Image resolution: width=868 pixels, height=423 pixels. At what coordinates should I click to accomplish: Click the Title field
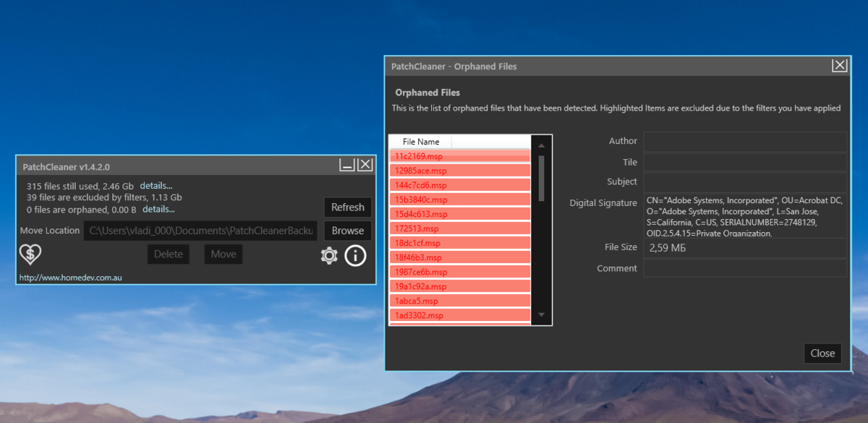745,162
